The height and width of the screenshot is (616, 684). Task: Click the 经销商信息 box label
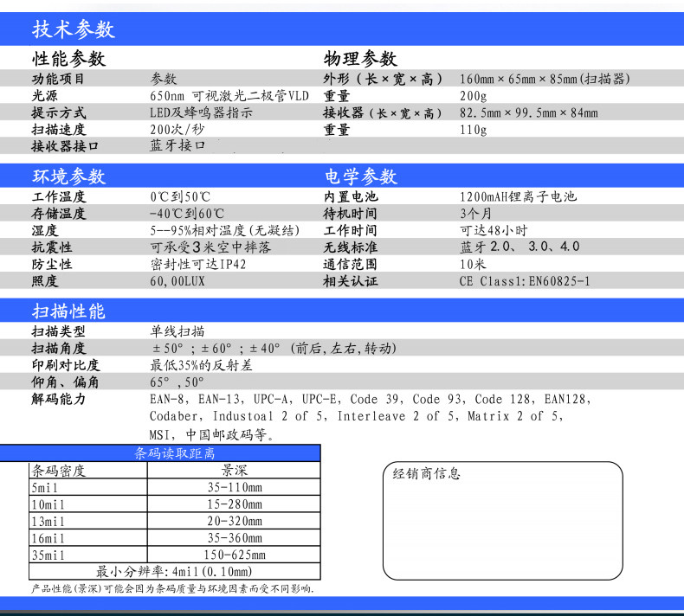pos(427,473)
